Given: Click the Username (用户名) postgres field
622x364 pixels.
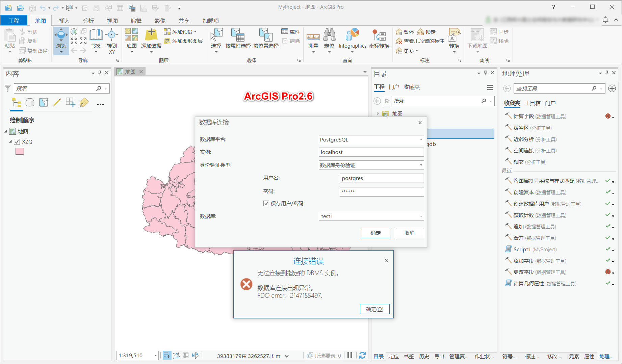Looking at the screenshot, I should click(x=382, y=178).
